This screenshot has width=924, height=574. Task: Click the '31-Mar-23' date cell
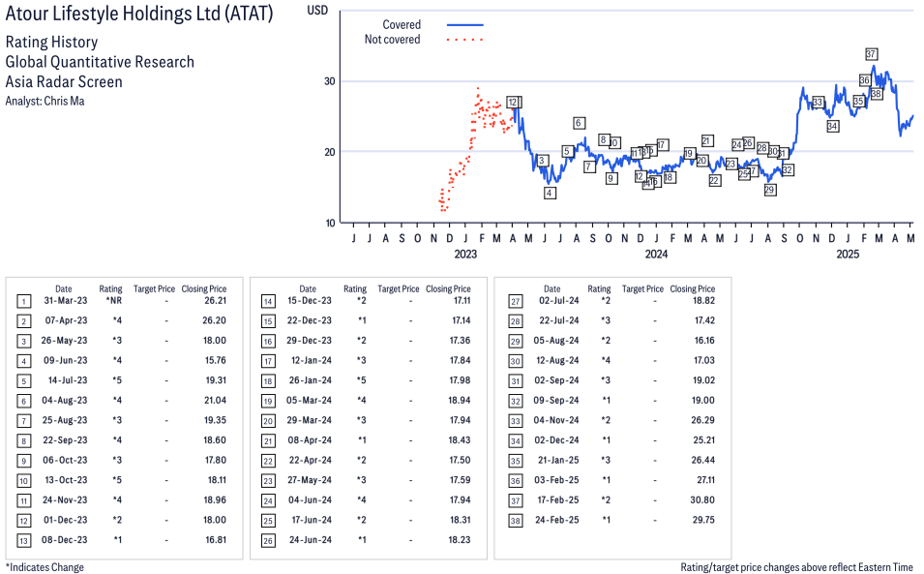pyautogui.click(x=66, y=301)
